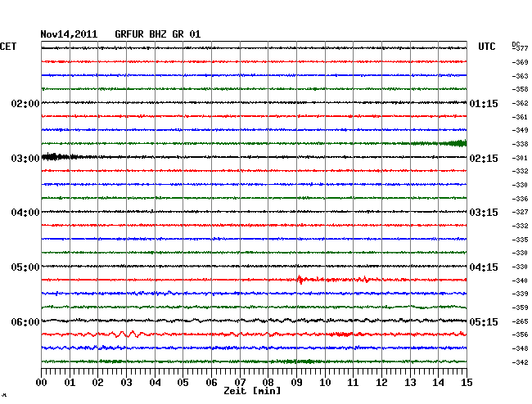The height and width of the screenshot is (404, 532).
Task: Select the DC offset value "-348"
Action: 520,348
